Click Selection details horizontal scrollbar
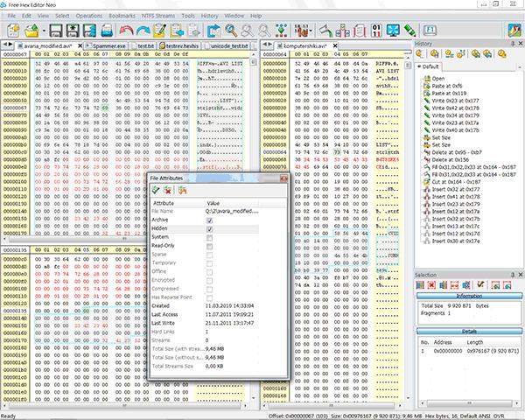The width and height of the screenshot is (525, 420). (x=469, y=402)
